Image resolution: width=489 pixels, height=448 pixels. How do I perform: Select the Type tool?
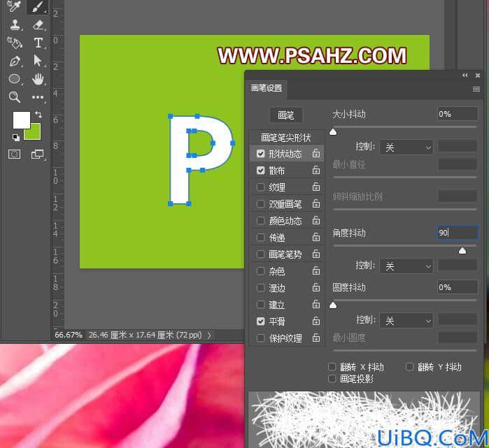[38, 43]
